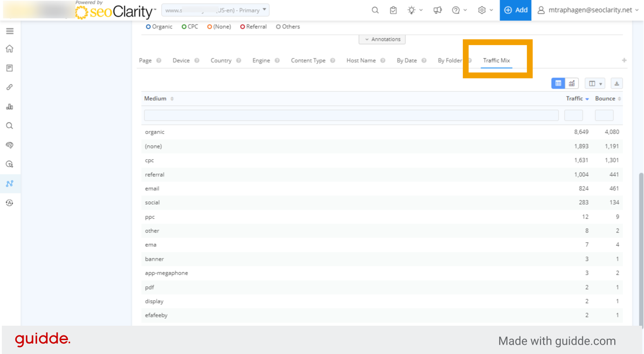Open the bar chart icon in sidebar
This screenshot has height=354, width=644.
pyautogui.click(x=10, y=107)
